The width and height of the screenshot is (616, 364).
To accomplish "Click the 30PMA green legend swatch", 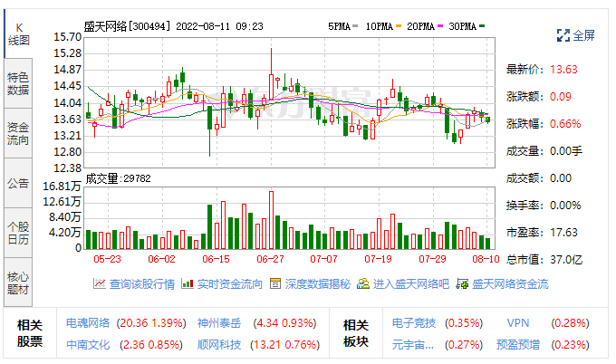I will [x=482, y=26].
